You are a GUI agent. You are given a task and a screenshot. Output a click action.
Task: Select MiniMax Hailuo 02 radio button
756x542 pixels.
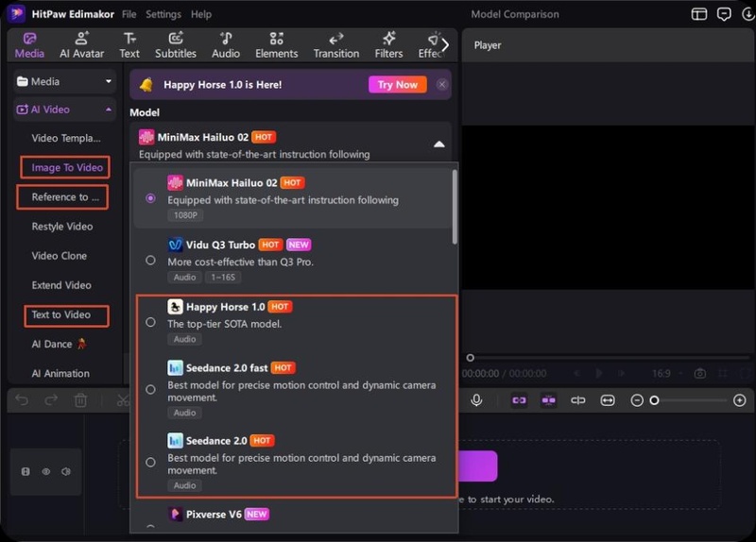coord(150,198)
